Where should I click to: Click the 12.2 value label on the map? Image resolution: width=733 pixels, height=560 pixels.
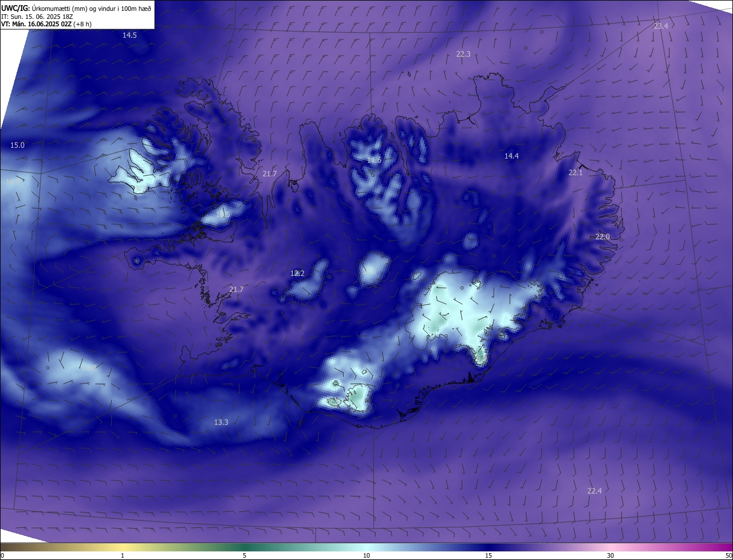click(x=297, y=274)
